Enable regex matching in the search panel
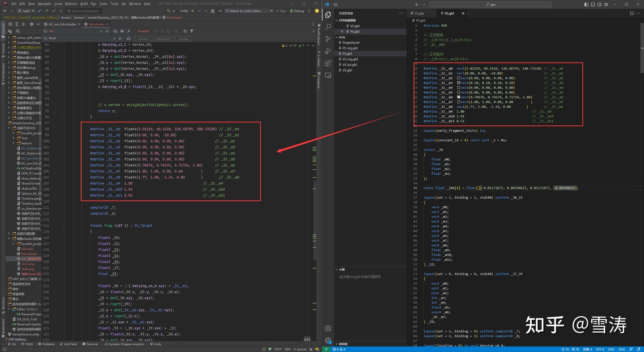Image resolution: width=644 pixels, height=352 pixels. click(x=128, y=31)
